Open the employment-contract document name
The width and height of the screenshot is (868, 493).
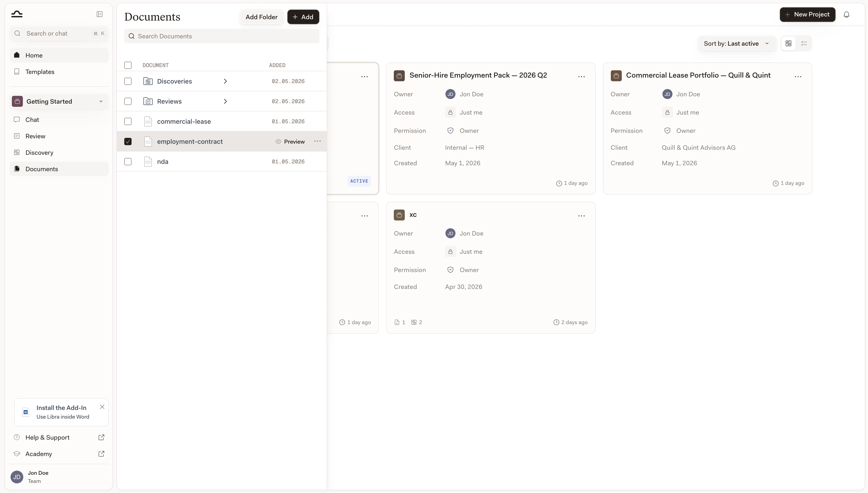click(x=190, y=142)
